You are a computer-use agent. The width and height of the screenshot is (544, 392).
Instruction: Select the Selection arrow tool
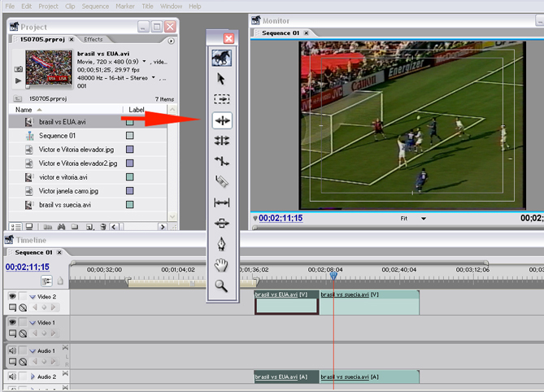pyautogui.click(x=222, y=79)
